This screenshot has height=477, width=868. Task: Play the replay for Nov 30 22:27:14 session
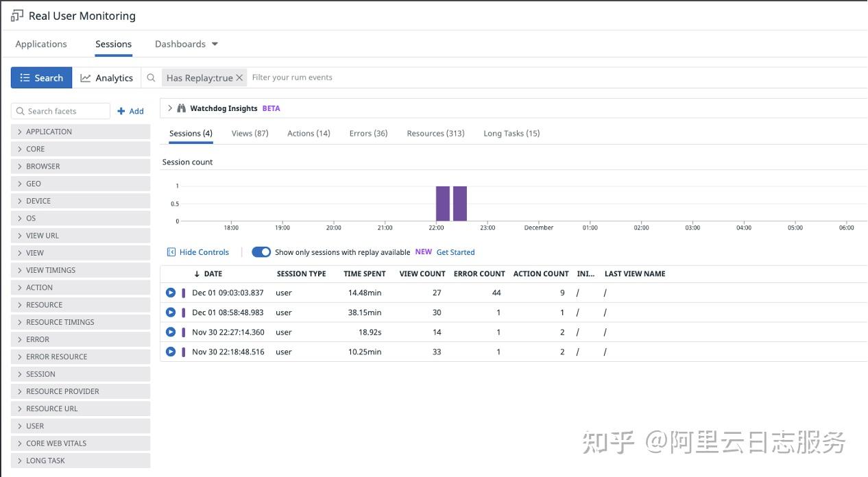[x=170, y=332]
